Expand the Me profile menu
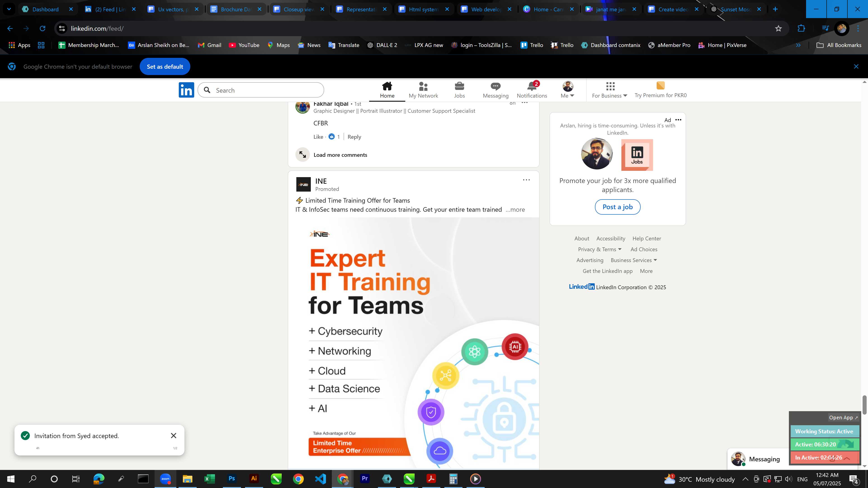Image resolution: width=868 pixels, height=488 pixels. (x=567, y=90)
